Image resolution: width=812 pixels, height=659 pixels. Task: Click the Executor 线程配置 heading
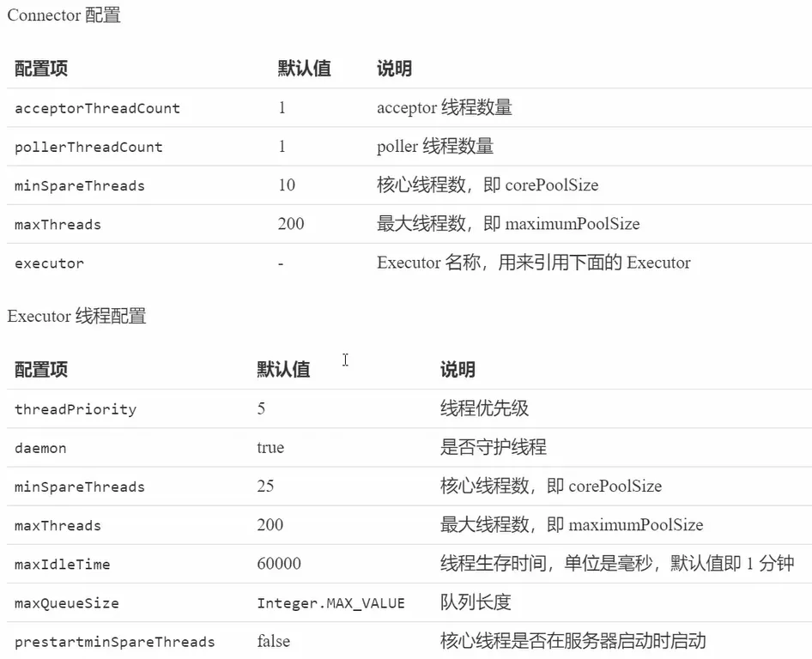pos(76,316)
